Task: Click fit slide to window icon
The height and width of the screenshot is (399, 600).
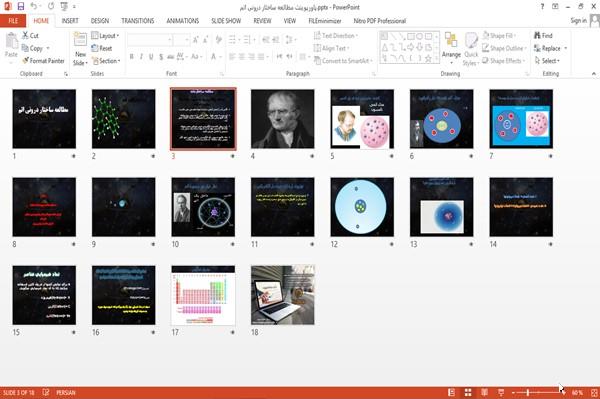Action: pyautogui.click(x=594, y=393)
